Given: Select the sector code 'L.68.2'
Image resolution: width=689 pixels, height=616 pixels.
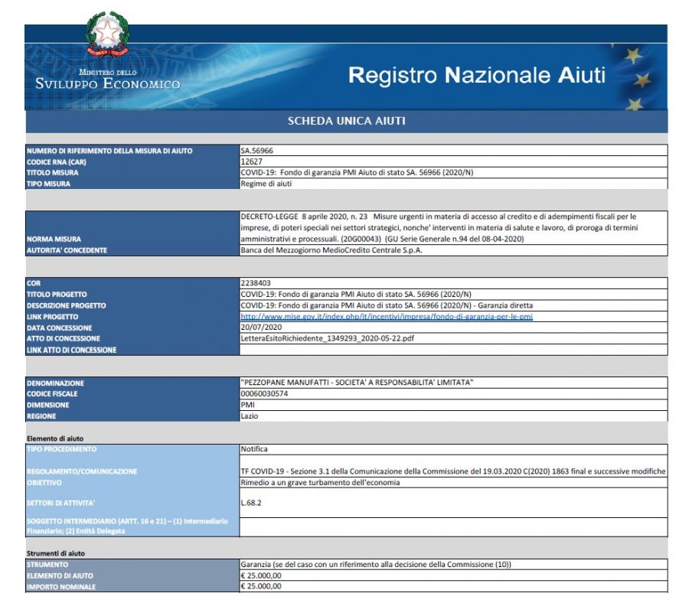Looking at the screenshot, I should (250, 503).
